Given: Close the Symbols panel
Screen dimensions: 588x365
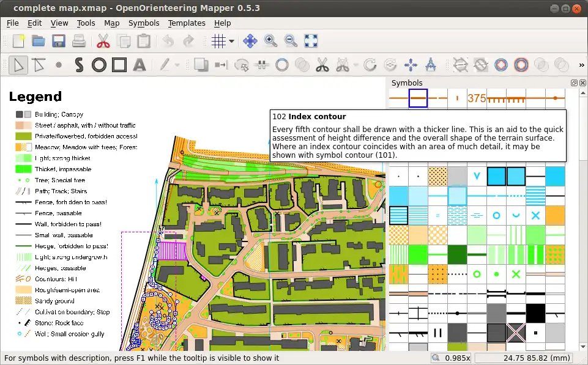Looking at the screenshot, I should (582, 83).
